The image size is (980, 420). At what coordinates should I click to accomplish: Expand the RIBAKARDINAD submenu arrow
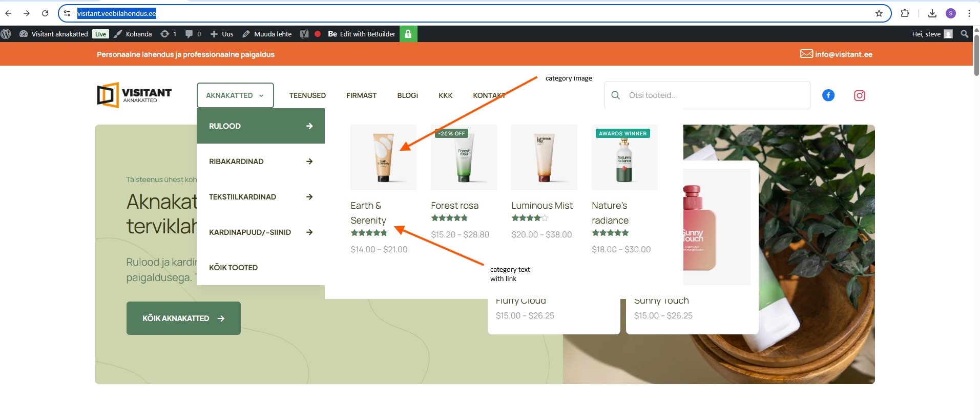point(309,162)
